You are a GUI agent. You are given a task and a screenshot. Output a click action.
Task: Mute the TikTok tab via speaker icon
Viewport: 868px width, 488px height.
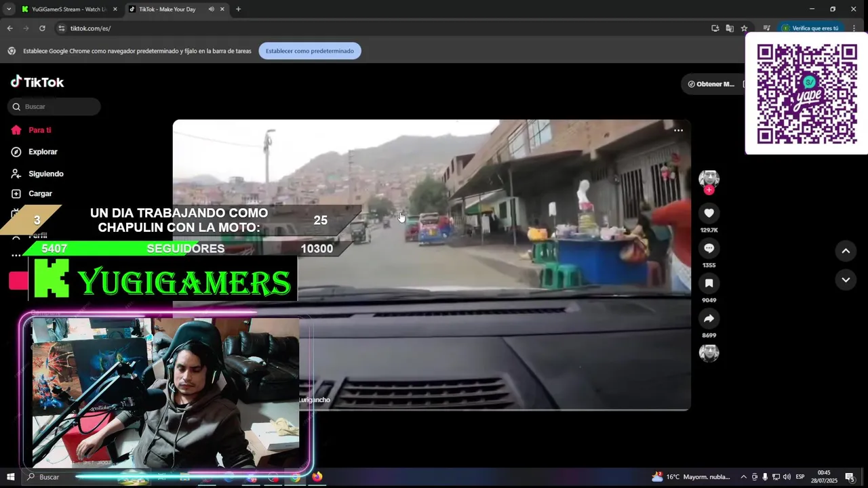(x=211, y=9)
